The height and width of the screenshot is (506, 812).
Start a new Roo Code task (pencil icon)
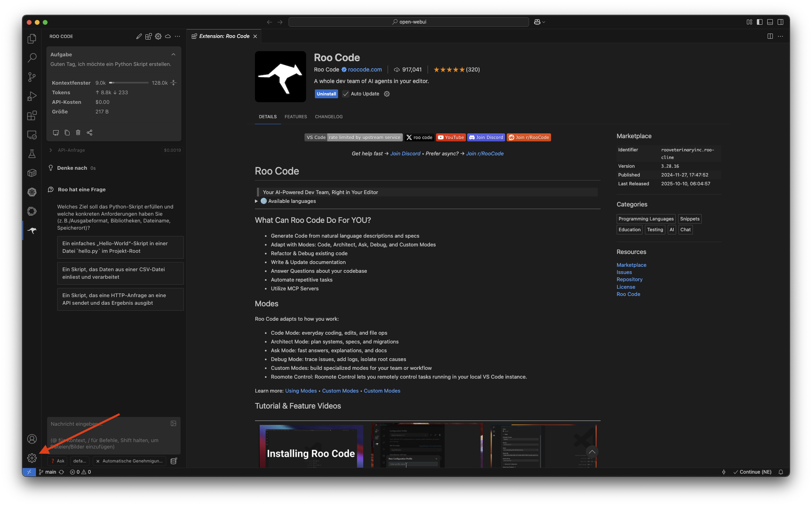139,36
